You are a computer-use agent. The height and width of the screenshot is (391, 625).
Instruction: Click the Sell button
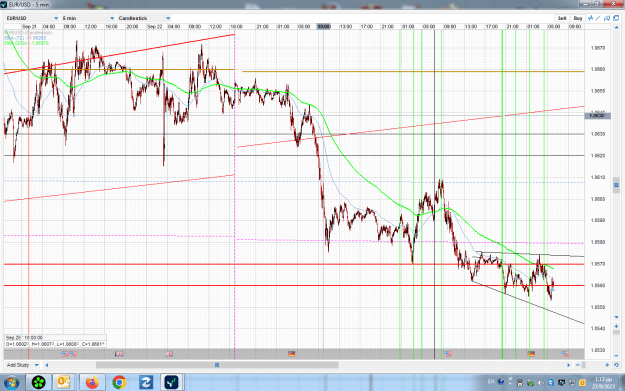click(562, 18)
